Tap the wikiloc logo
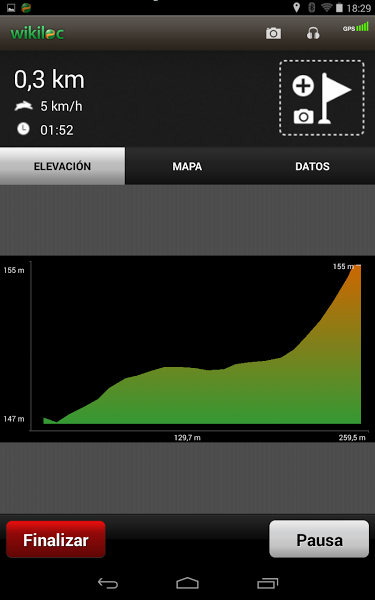The image size is (375, 600). coord(37,33)
